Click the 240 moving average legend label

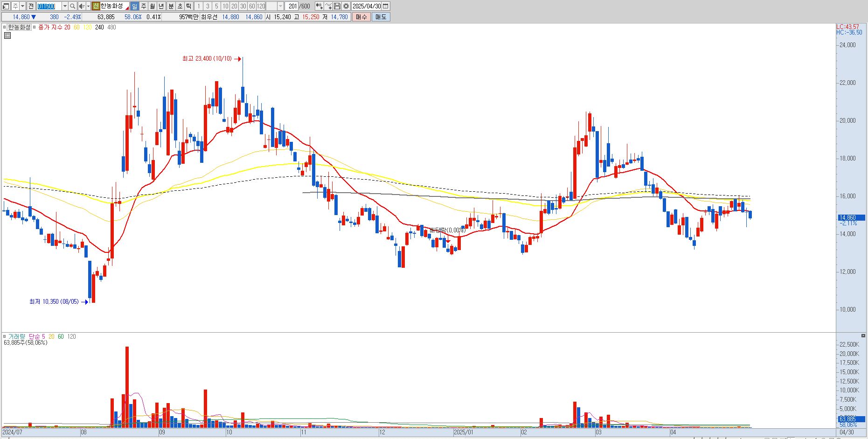pos(99,27)
